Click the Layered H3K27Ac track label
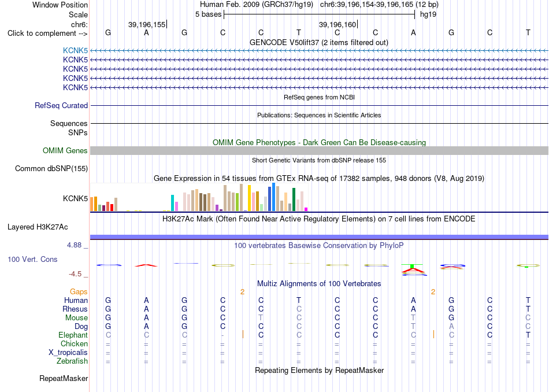The image size is (549, 392). [38, 227]
